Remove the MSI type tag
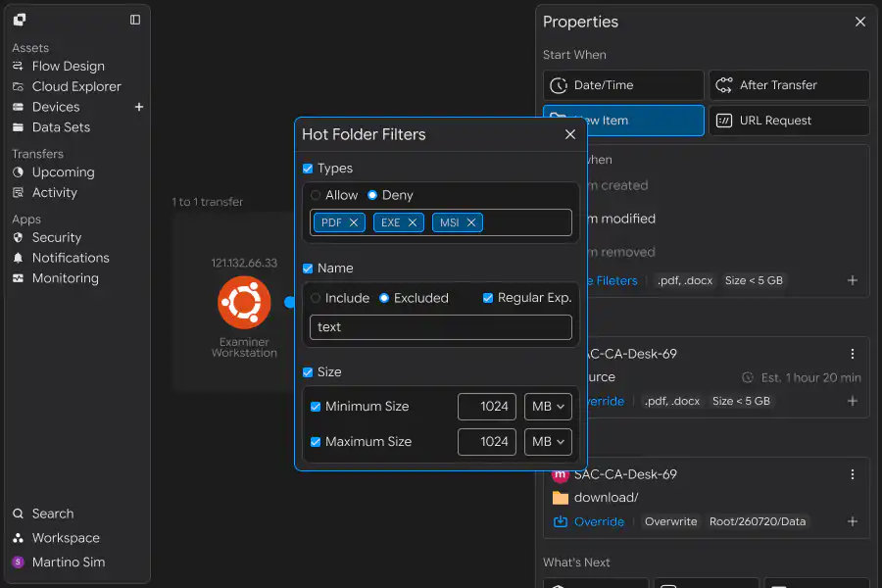 tap(471, 222)
